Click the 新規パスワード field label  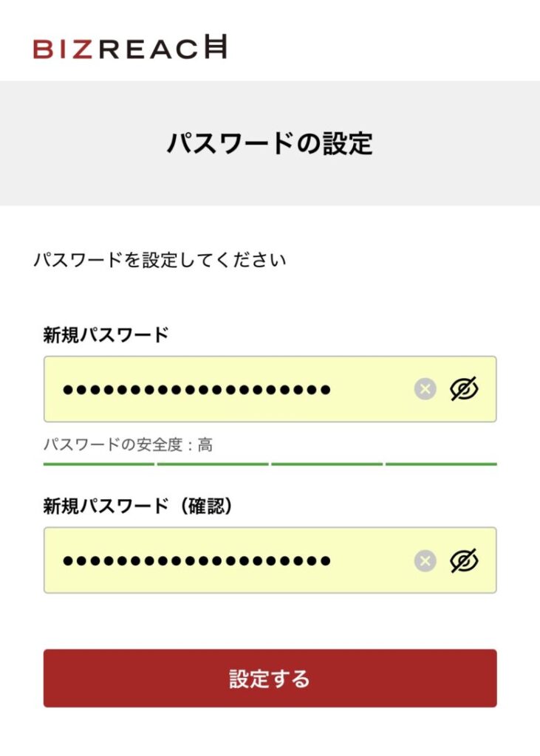(106, 335)
